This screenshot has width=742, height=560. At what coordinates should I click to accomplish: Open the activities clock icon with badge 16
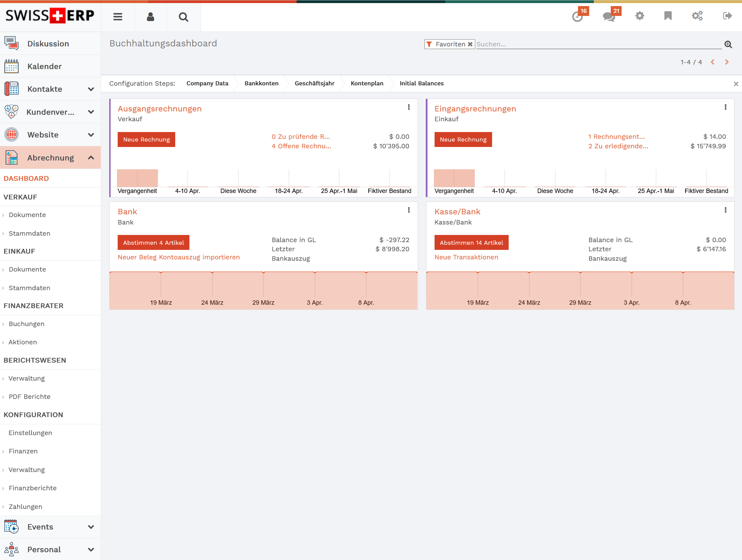(577, 16)
